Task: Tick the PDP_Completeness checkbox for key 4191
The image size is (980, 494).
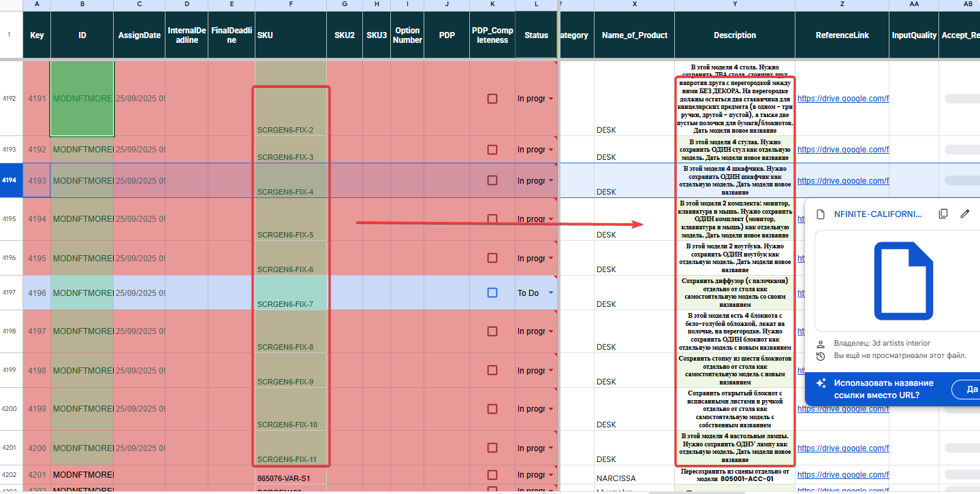Action: (x=492, y=99)
